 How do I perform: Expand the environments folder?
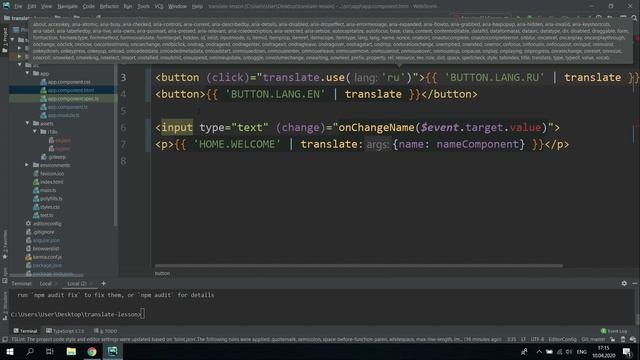27,165
